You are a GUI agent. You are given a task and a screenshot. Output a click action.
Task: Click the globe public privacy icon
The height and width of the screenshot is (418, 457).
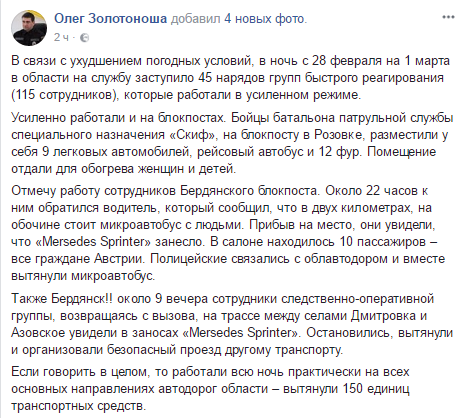[x=85, y=38]
